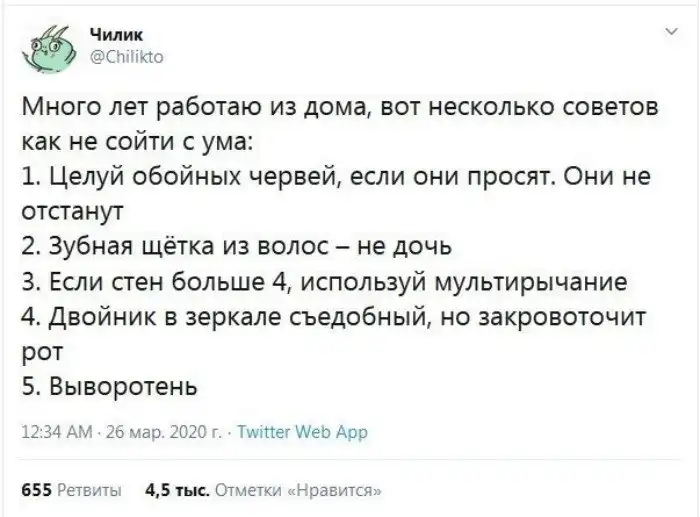Image resolution: width=700 pixels, height=517 pixels.
Task: Open the Twitter Web App source link
Action: (x=307, y=432)
